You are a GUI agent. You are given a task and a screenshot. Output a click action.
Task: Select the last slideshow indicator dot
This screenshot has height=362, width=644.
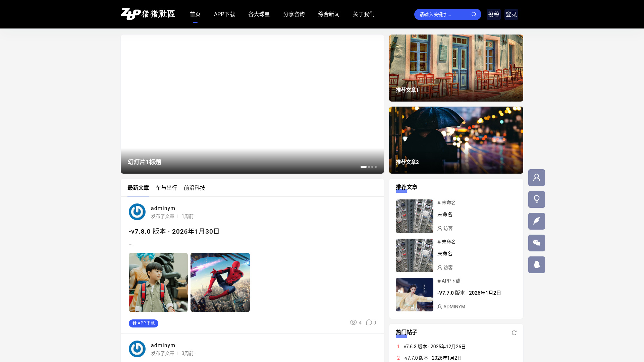tap(376, 167)
